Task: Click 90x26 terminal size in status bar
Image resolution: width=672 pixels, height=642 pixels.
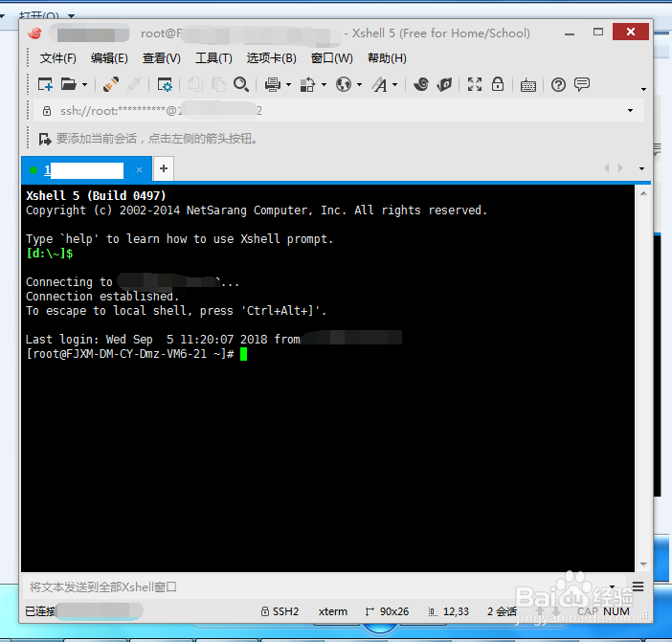Action: pos(388,611)
